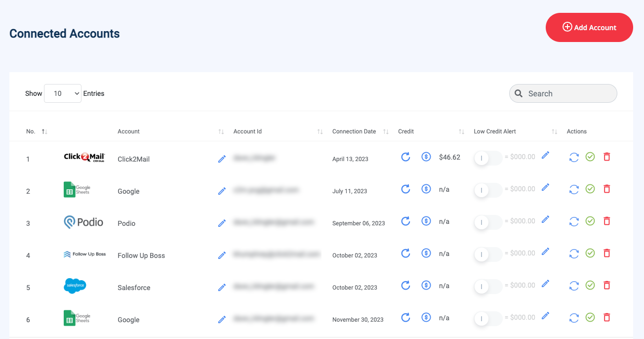Edit the Click2Mail account name pencil
The image size is (644, 339).
coord(222,159)
